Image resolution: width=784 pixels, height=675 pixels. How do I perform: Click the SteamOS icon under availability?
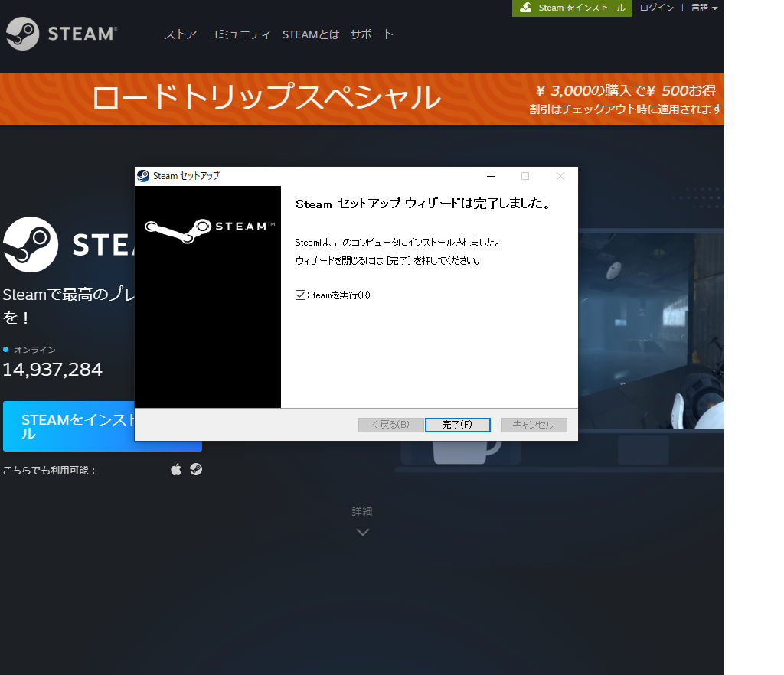(x=196, y=469)
